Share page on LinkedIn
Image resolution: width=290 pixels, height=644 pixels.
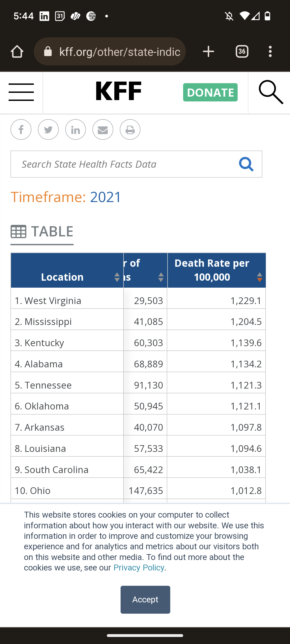(x=75, y=130)
